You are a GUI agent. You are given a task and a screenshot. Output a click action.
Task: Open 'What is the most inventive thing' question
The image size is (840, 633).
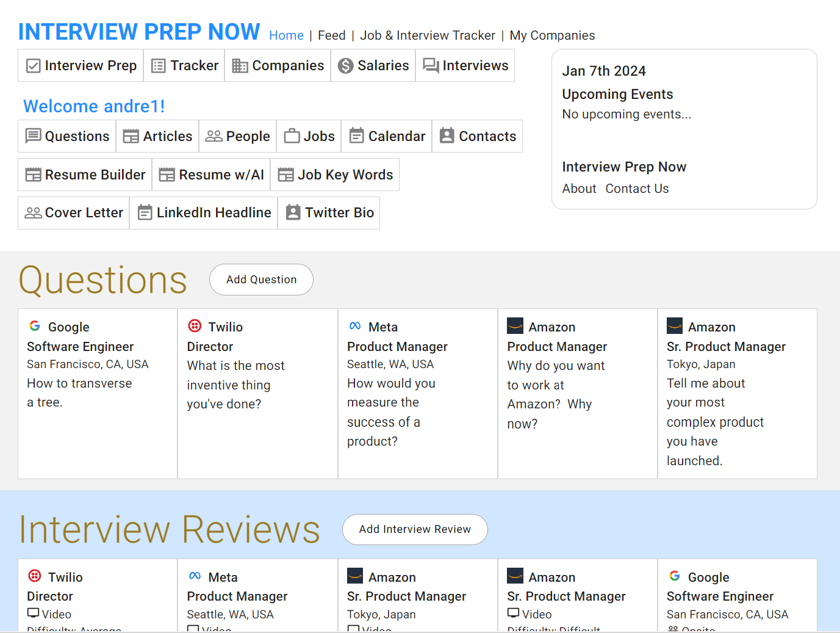235,385
